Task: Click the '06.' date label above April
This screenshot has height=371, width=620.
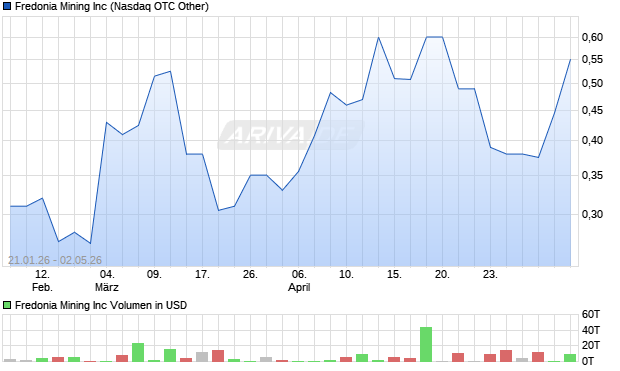Action: coord(299,274)
